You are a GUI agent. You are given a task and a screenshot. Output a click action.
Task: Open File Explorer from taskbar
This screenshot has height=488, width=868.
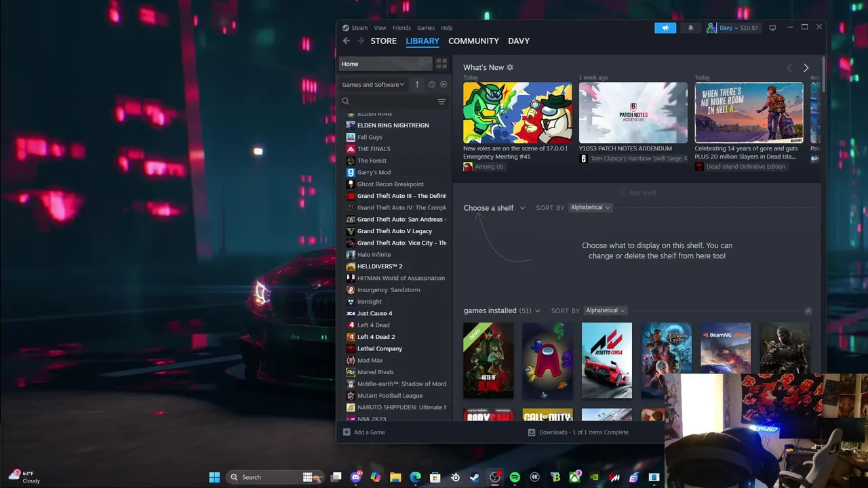(x=395, y=477)
